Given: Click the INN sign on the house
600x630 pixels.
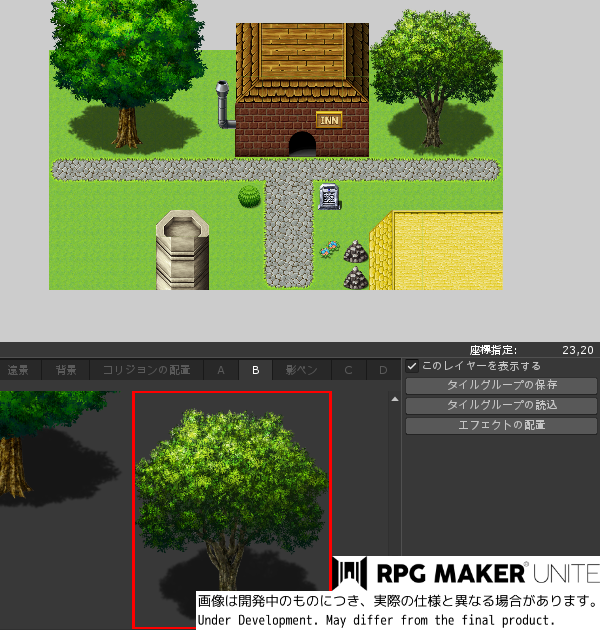Looking at the screenshot, I should click(329, 120).
